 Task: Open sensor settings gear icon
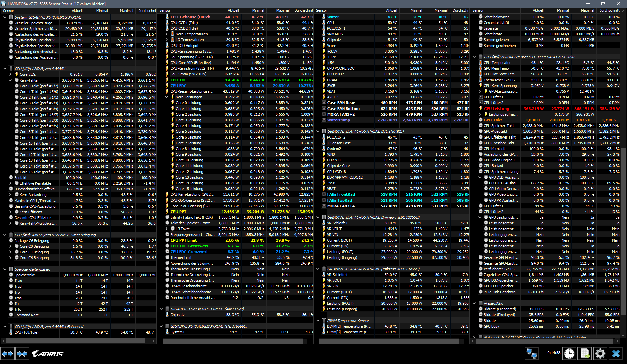[600, 354]
